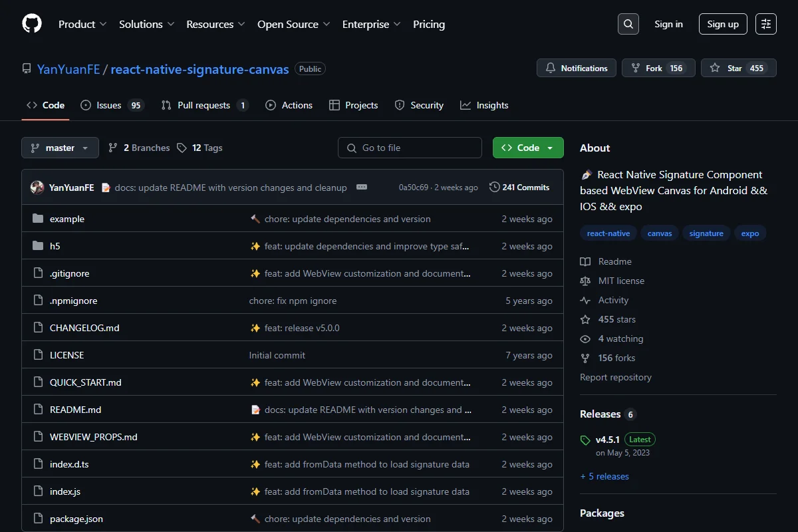Focus the Go to file field

click(410, 148)
